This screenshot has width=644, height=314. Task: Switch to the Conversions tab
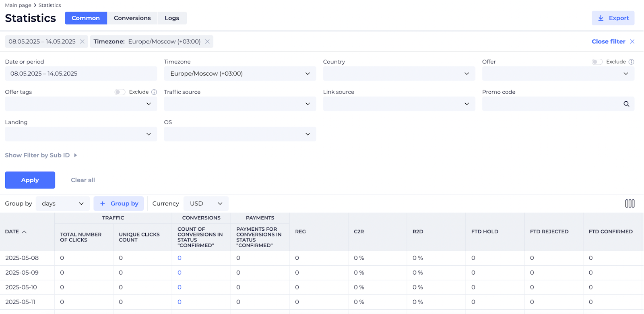coord(132,18)
